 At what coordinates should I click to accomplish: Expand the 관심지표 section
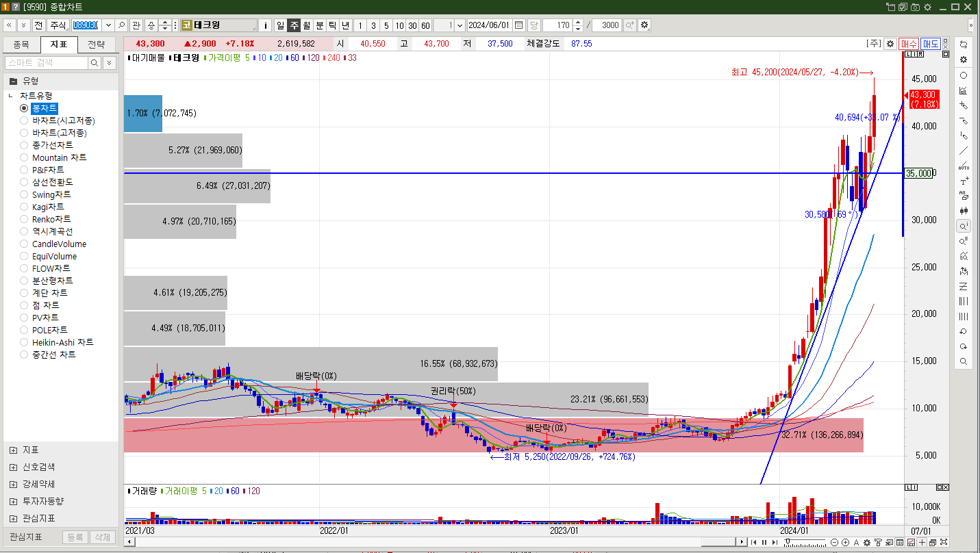coord(13,518)
